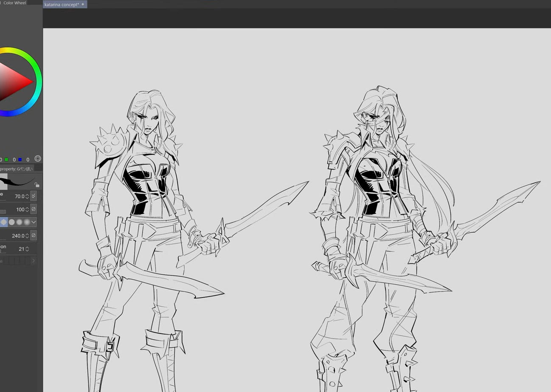This screenshot has height=392, width=551.
Task: Click the unsaved-changes dot on document tab
Action: pyautogui.click(x=83, y=4)
